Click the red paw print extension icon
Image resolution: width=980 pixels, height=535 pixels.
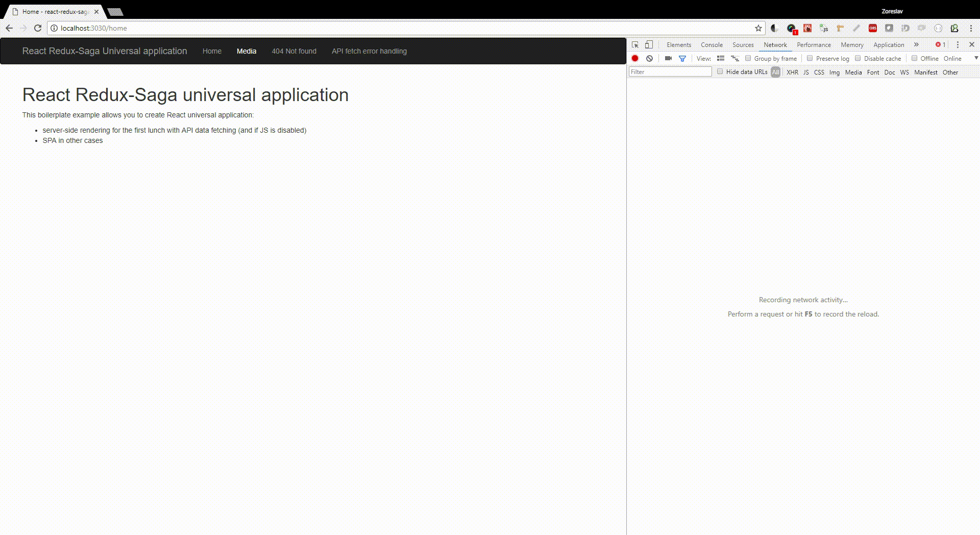(807, 28)
